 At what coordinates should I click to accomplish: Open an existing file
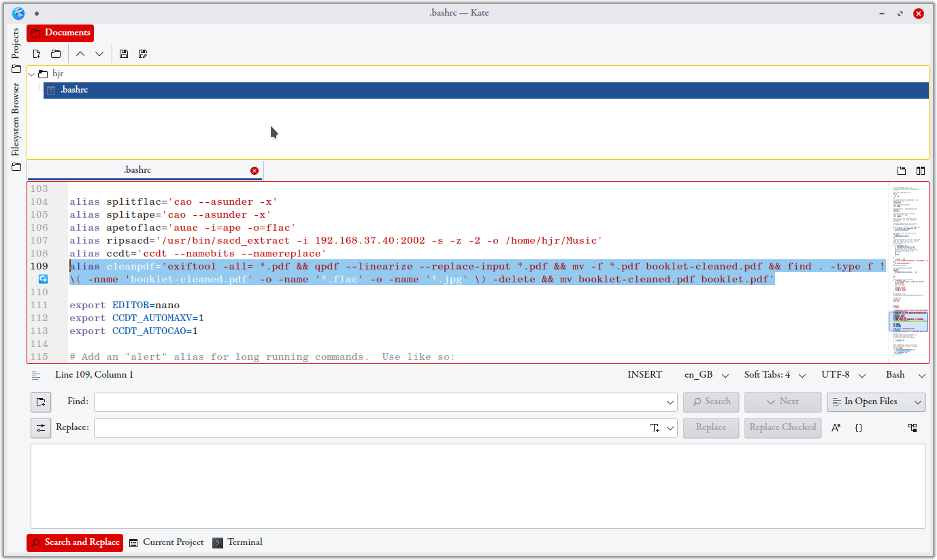[56, 54]
